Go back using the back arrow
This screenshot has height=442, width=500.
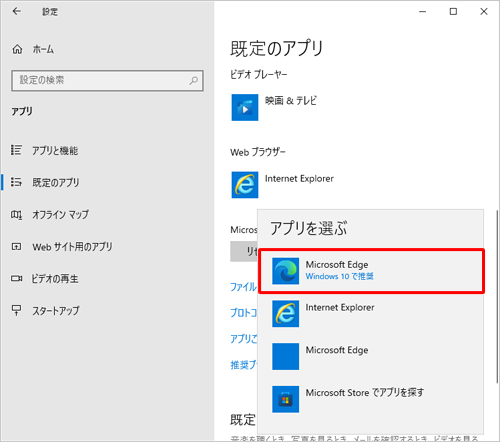[16, 11]
